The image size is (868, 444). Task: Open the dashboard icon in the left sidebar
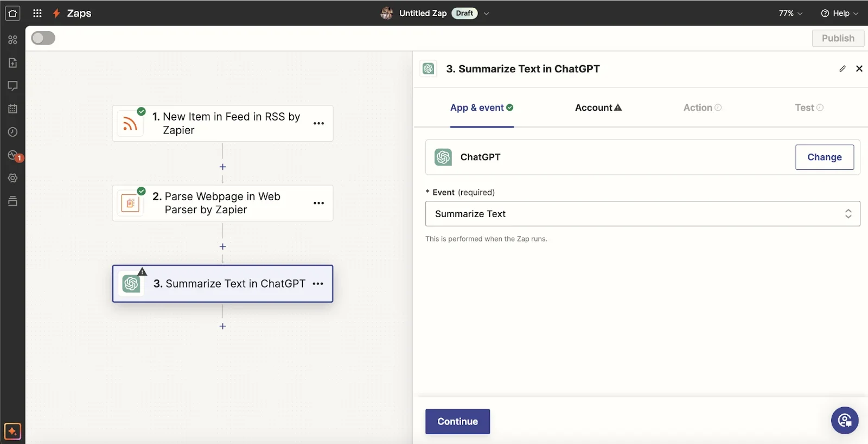coord(12,40)
